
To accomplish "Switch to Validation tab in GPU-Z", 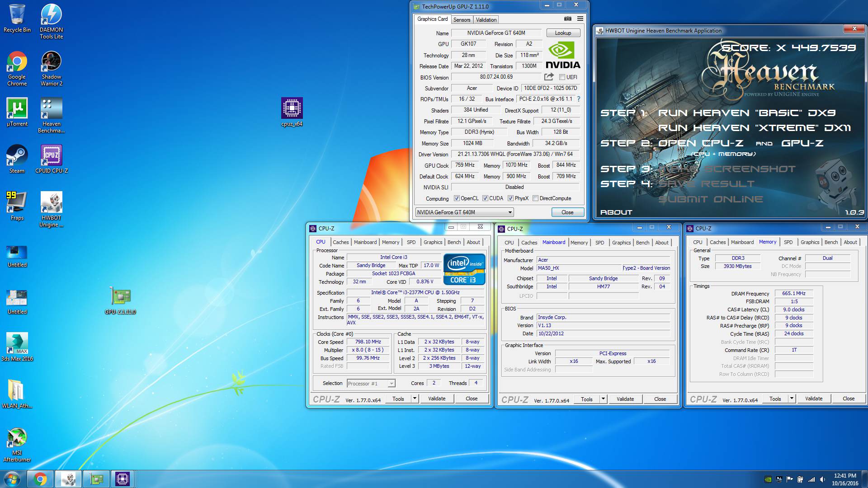I will tap(486, 20).
